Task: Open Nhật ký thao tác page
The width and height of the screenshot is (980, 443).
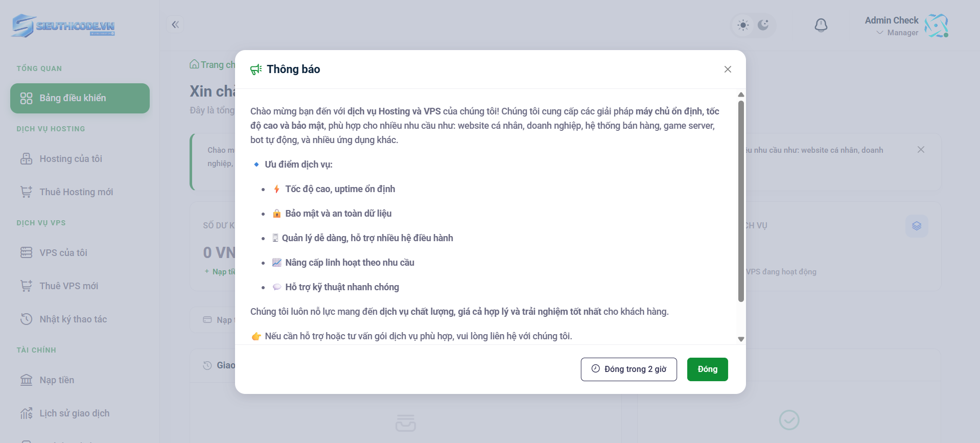Action: click(x=73, y=319)
